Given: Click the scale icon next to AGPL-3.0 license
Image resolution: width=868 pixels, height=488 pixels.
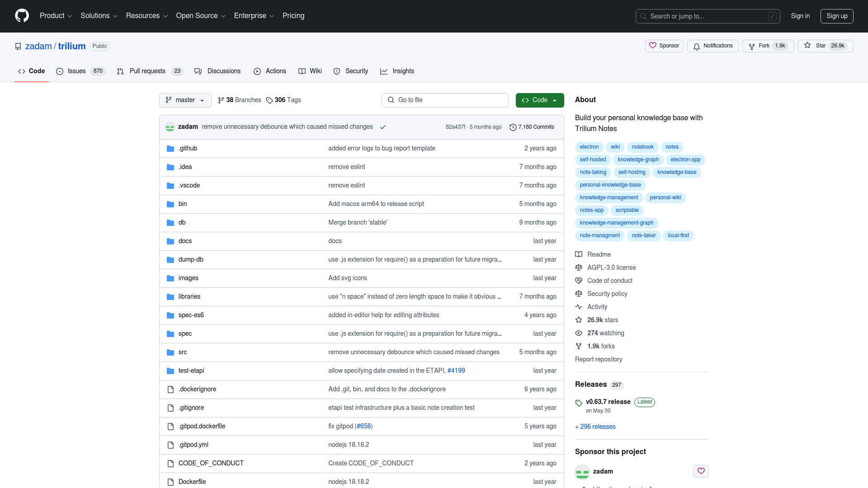Looking at the screenshot, I should coord(579,267).
